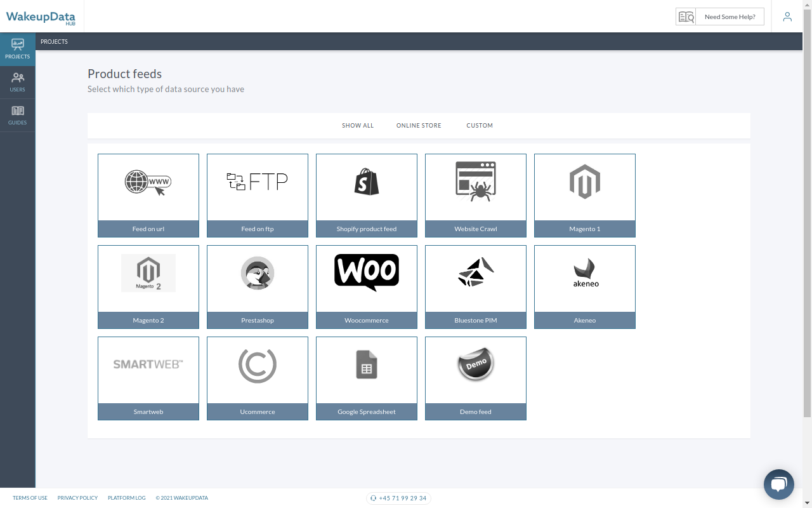The height and width of the screenshot is (508, 812).
Task: Open the Google Spreadsheet feed option
Action: tap(366, 378)
